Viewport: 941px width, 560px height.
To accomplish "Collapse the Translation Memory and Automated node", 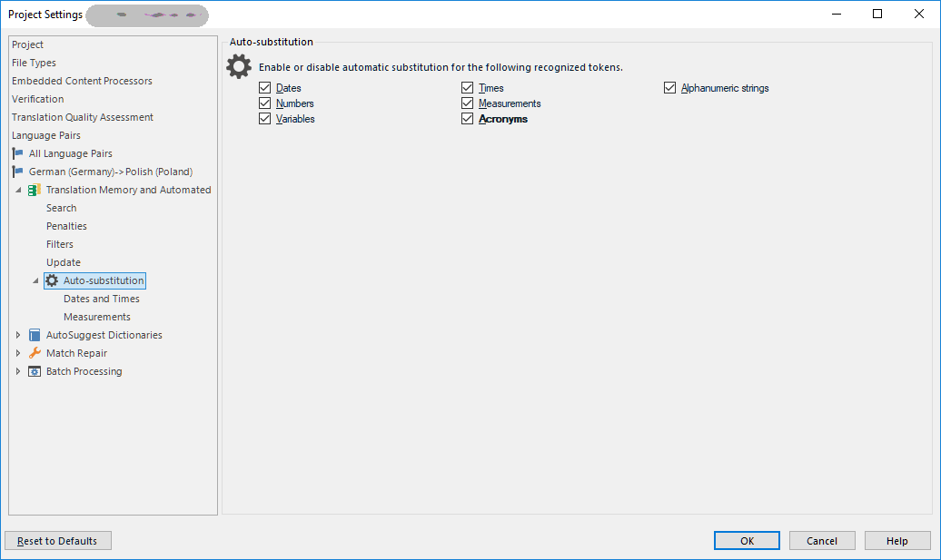I will pos(18,190).
